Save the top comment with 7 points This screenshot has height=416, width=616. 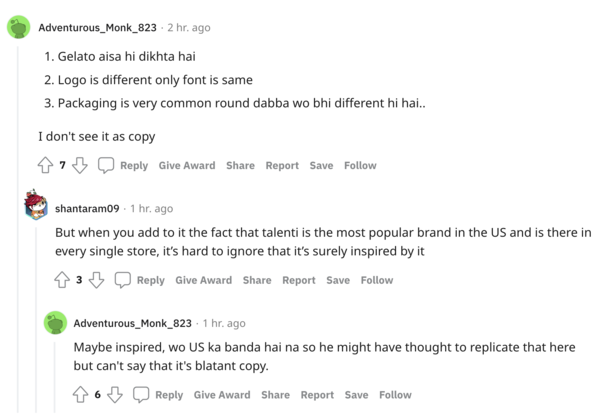321,165
